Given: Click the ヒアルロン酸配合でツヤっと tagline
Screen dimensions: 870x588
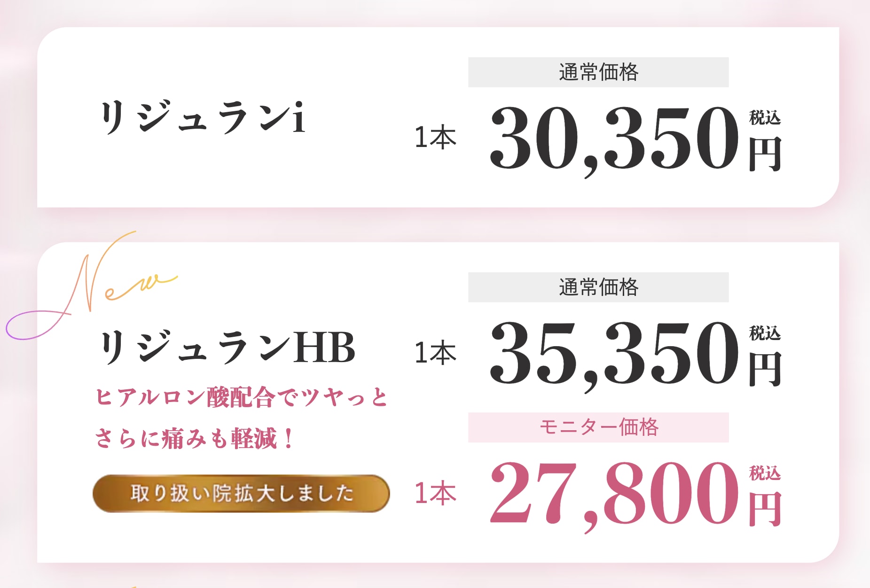Looking at the screenshot, I should coord(242,397).
